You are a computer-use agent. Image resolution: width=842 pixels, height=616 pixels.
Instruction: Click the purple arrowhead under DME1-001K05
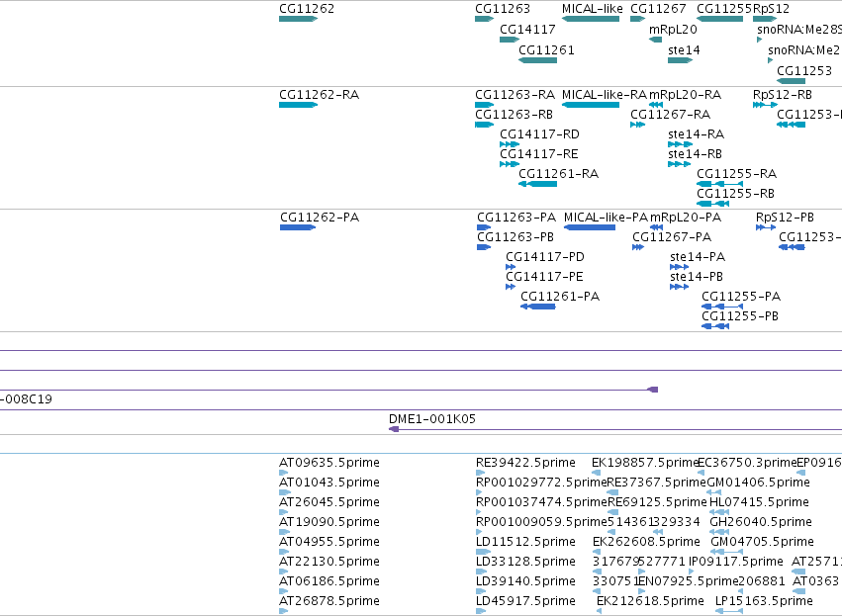click(394, 429)
